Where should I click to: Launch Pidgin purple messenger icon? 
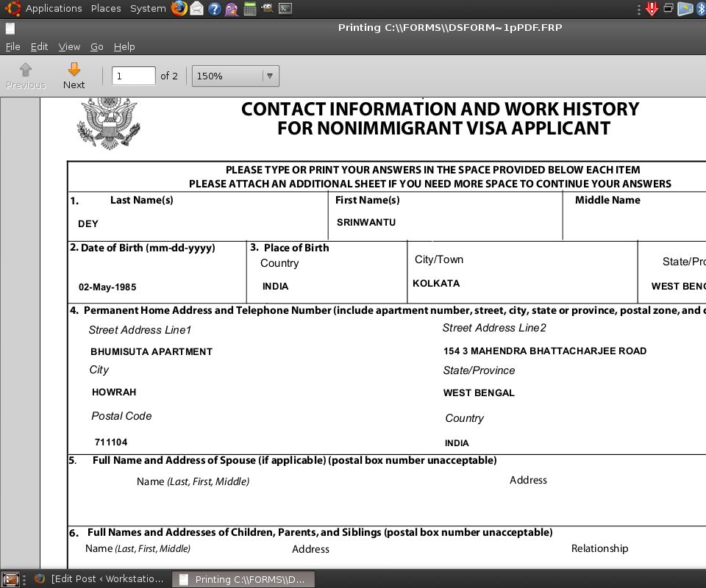232,9
